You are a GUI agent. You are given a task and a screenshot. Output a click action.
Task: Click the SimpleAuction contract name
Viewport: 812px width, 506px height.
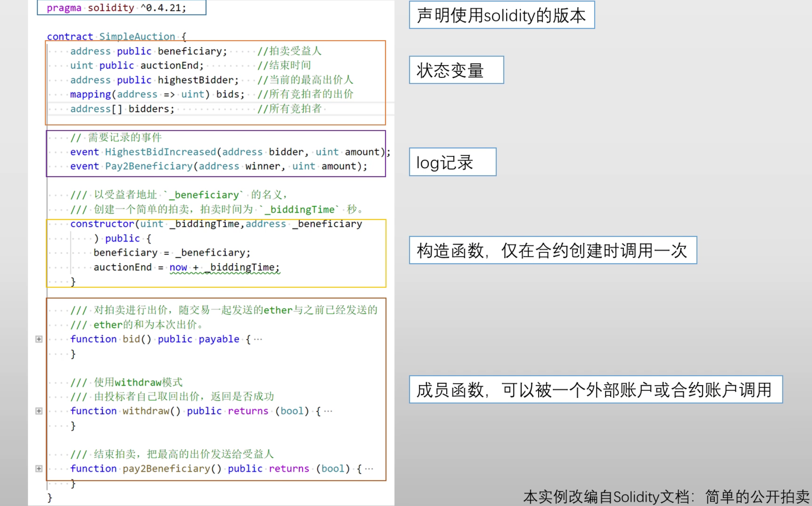point(137,36)
